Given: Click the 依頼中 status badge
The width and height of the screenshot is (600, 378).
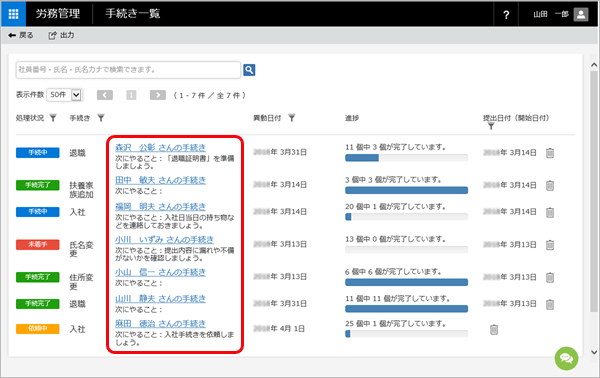Looking at the screenshot, I should 38,329.
